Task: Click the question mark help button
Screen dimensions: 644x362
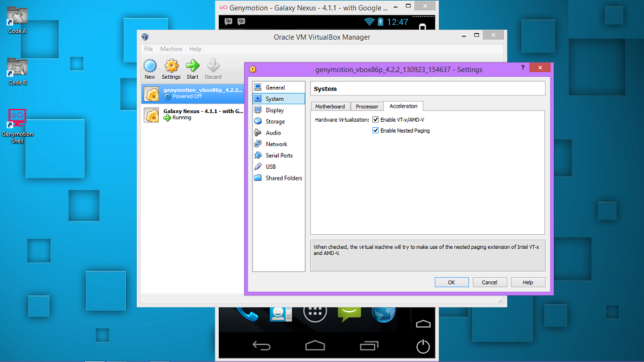Action: coord(522,68)
